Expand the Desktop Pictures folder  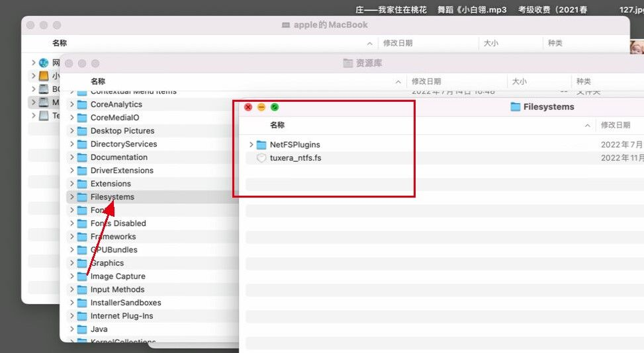pos(72,131)
